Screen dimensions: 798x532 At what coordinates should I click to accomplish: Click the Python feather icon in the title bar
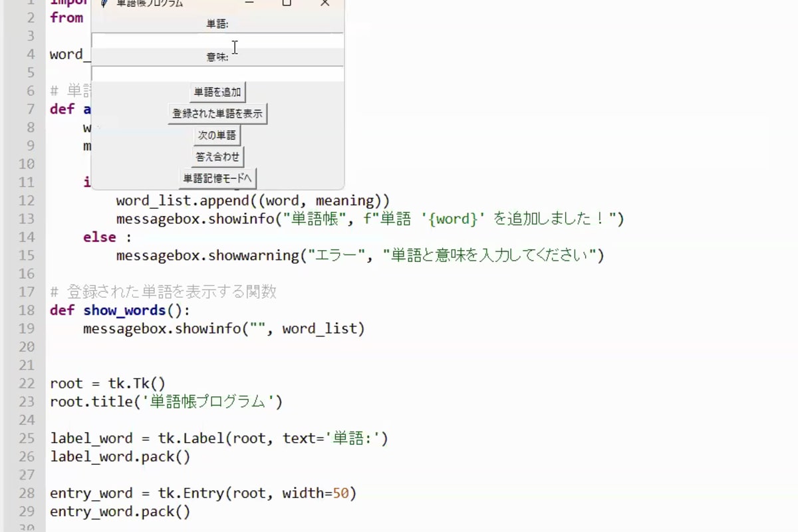pyautogui.click(x=103, y=3)
